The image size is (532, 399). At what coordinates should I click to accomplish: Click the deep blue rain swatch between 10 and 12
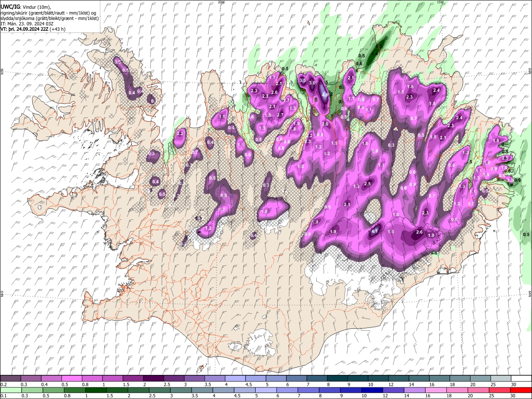[x=372, y=390]
